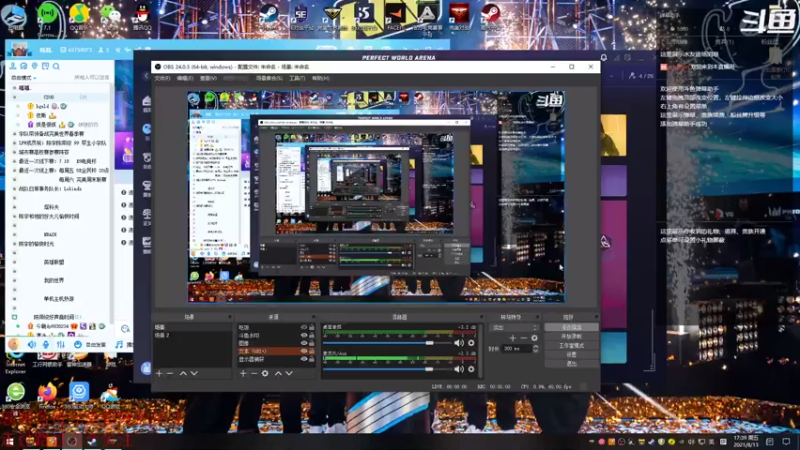Click 工作室模式 studio mode button
Viewport: 800px width, 450px height.
(x=571, y=346)
